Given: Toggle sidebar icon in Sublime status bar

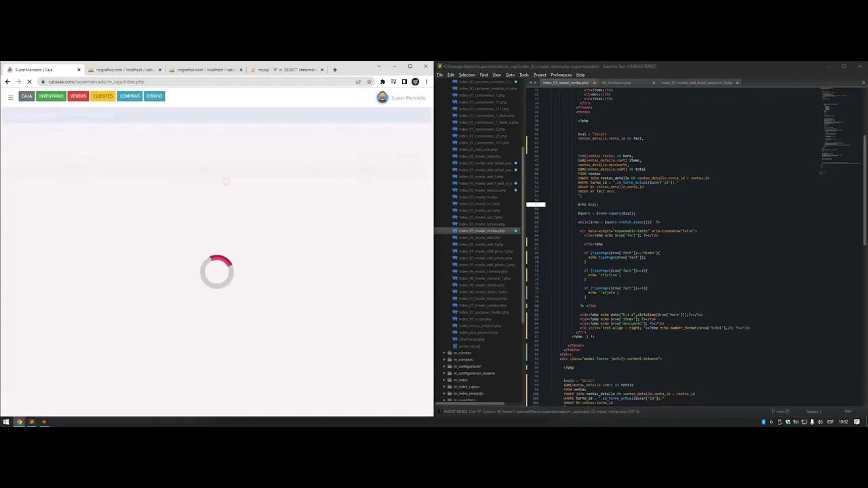Looking at the screenshot, I should click(x=439, y=411).
